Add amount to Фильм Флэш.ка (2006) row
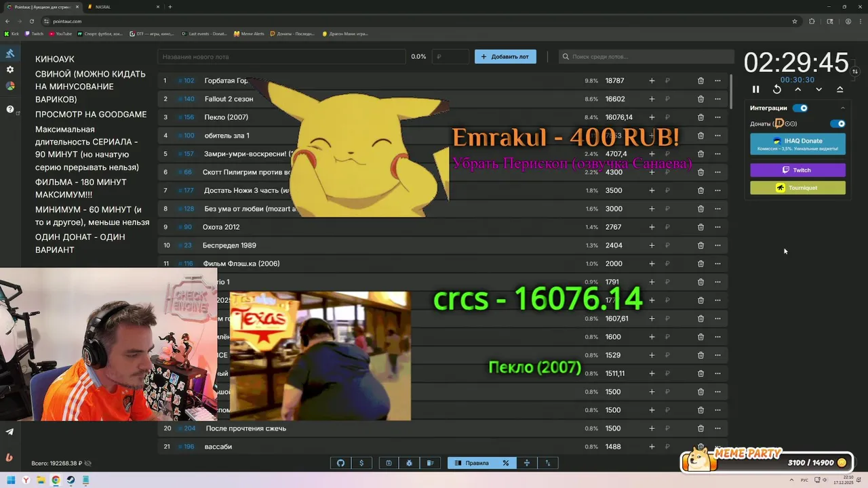The image size is (868, 488). [x=652, y=264]
